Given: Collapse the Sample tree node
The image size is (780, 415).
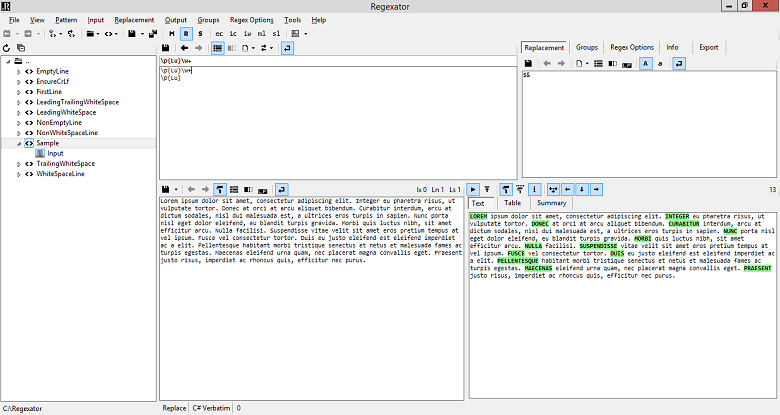Looking at the screenshot, I should [x=18, y=143].
